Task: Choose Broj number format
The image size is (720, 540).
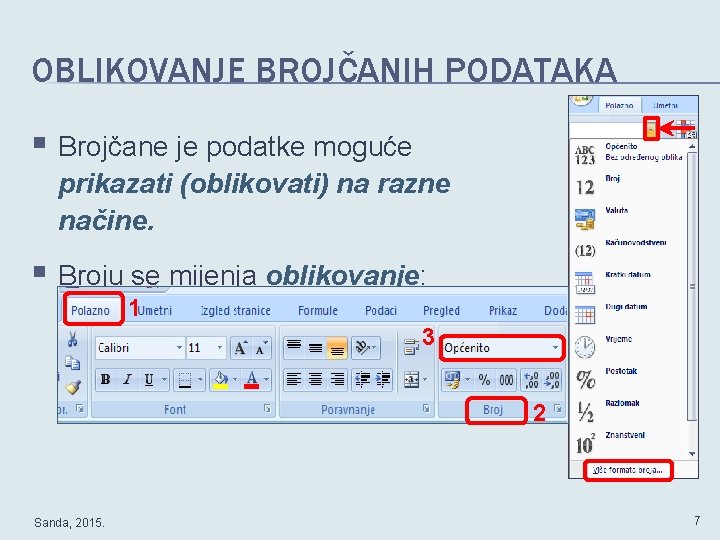Action: (x=628, y=185)
